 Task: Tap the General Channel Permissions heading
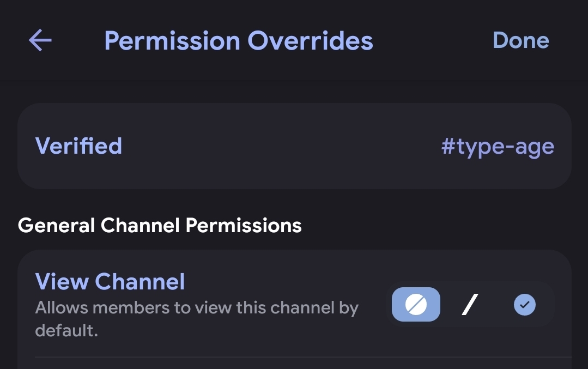tap(160, 225)
